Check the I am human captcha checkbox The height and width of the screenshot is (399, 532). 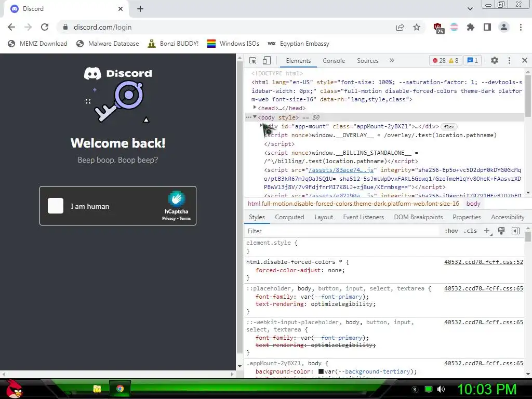click(x=56, y=206)
